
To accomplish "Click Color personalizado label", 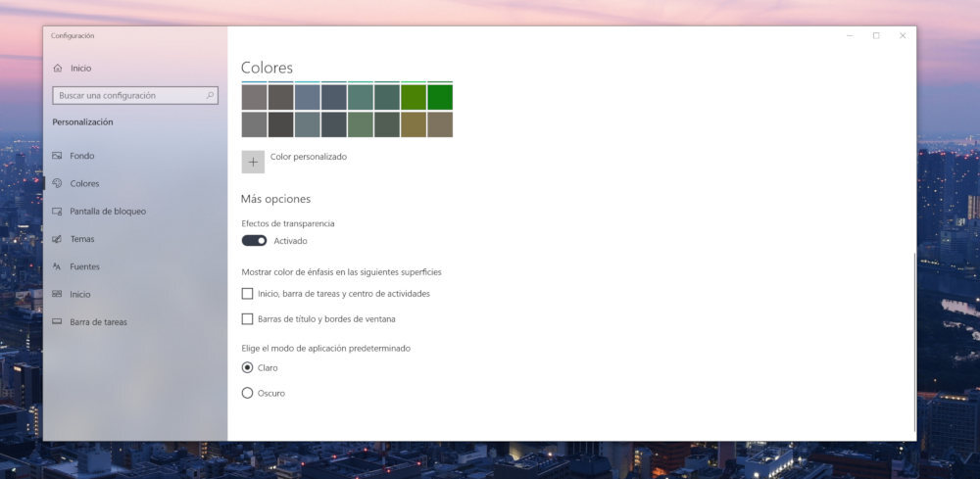I will click(308, 157).
